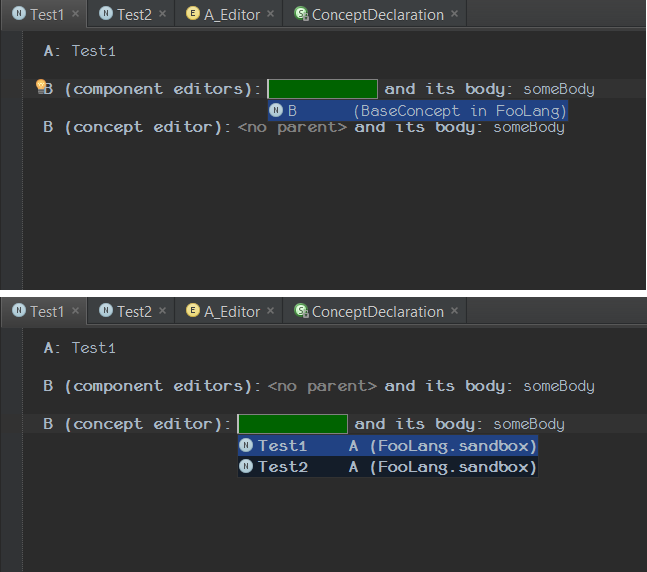
Task: Click someBody text after green component editors field
Action: pos(558,89)
